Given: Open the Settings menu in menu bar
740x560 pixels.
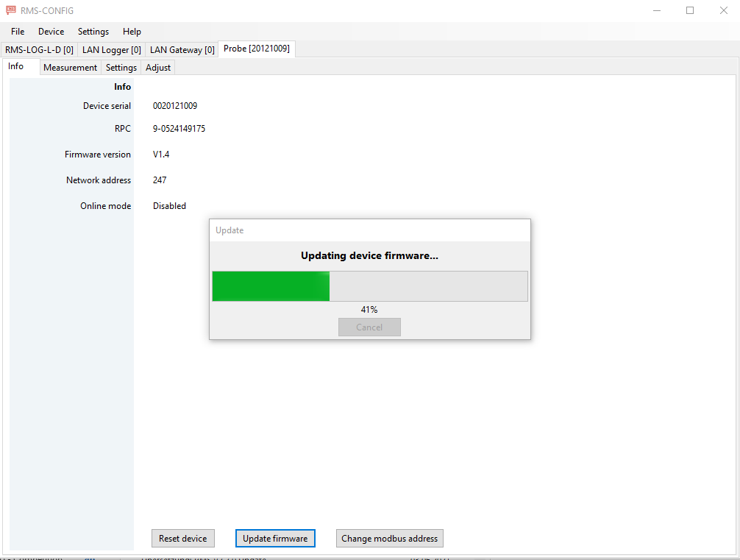Looking at the screenshot, I should 93,32.
